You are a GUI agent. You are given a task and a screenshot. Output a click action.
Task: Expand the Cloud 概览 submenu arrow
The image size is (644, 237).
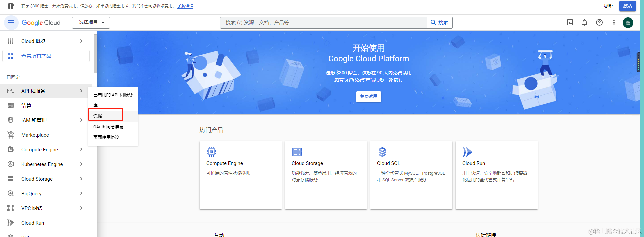click(x=81, y=41)
